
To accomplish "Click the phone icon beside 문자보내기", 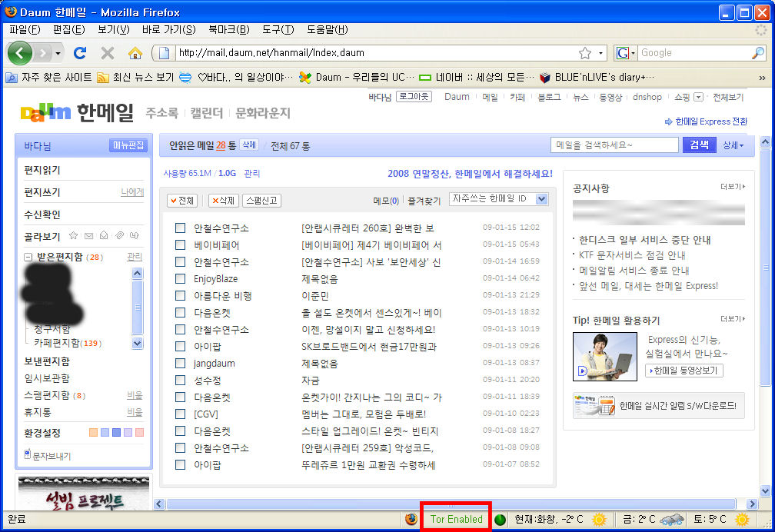I will 27,454.
